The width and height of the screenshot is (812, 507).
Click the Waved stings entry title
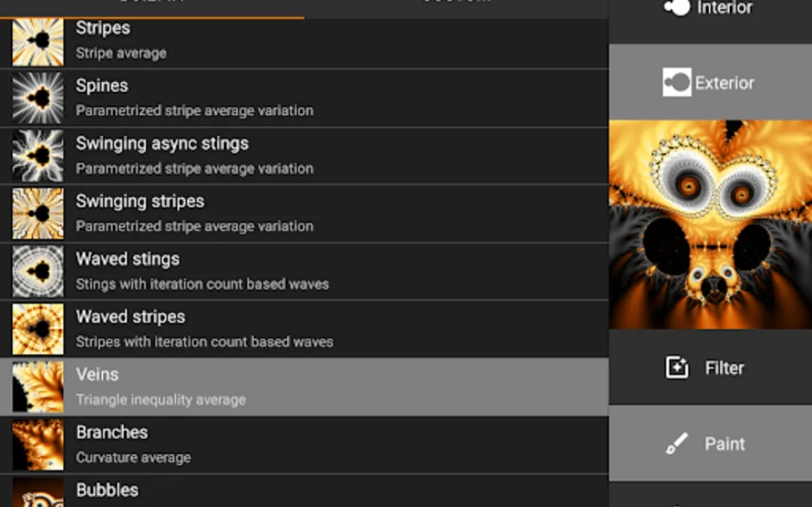click(x=128, y=259)
